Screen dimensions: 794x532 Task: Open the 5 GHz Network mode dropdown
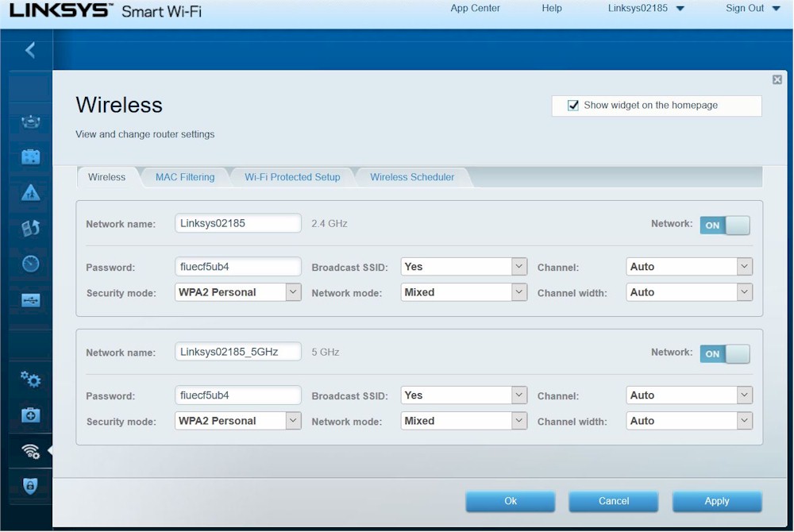point(464,421)
